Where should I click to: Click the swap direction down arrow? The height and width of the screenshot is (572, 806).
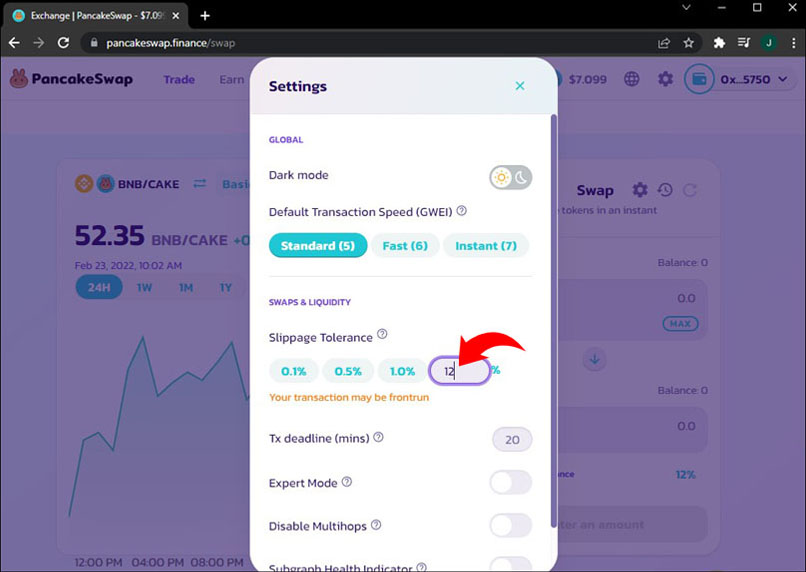pos(595,359)
